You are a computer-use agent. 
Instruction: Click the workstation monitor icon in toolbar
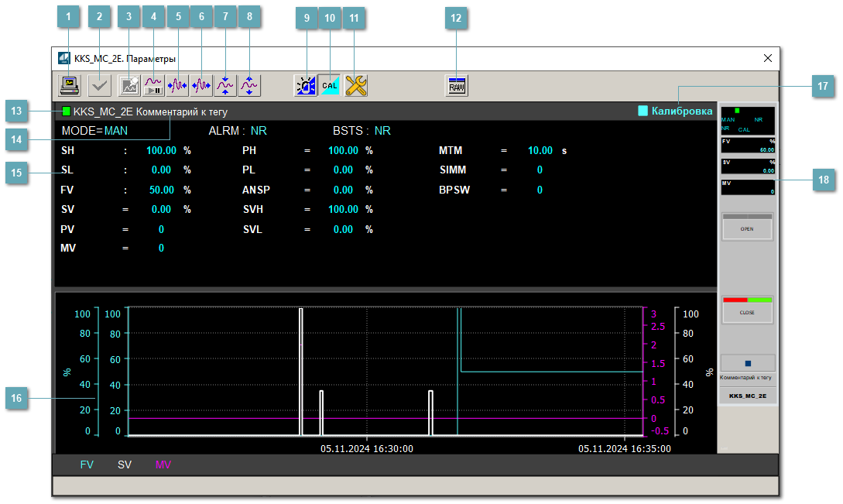70,85
